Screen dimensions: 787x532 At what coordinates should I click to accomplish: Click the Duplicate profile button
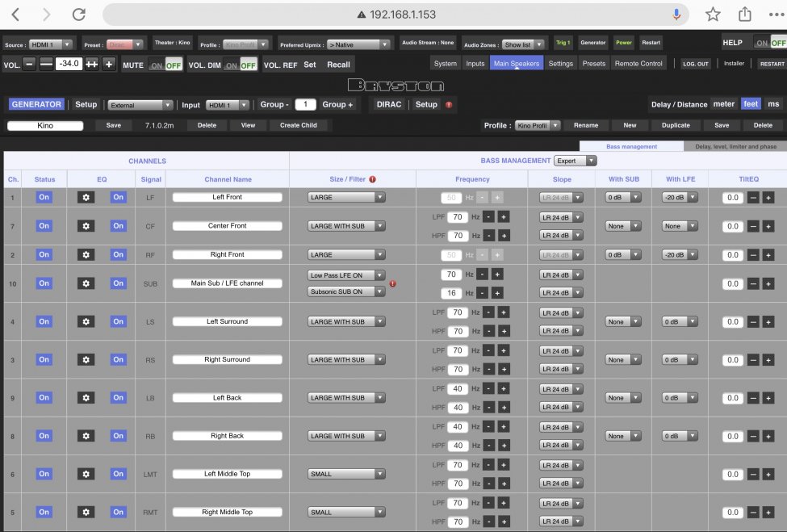pos(676,126)
